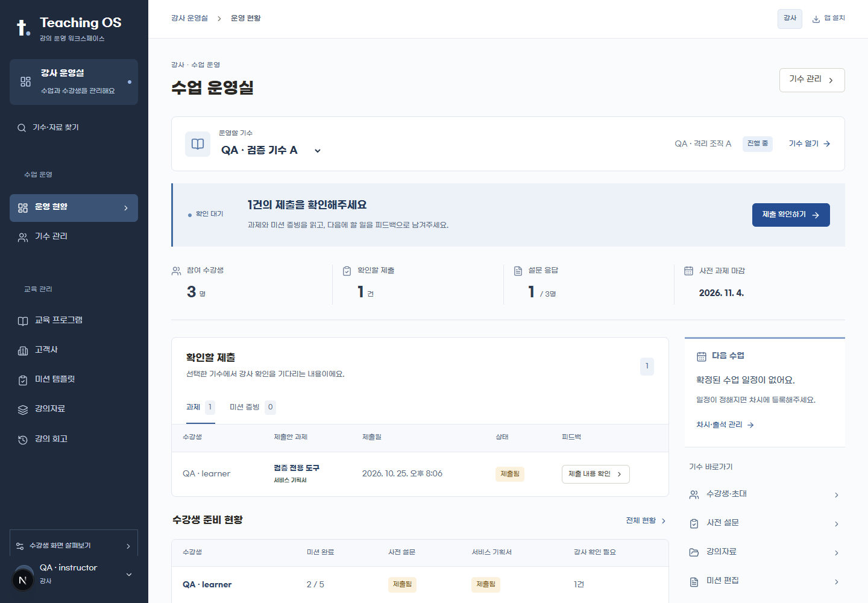The width and height of the screenshot is (868, 603).
Task: Click the 제출됨 badge under 서비스 기획서
Action: (485, 584)
